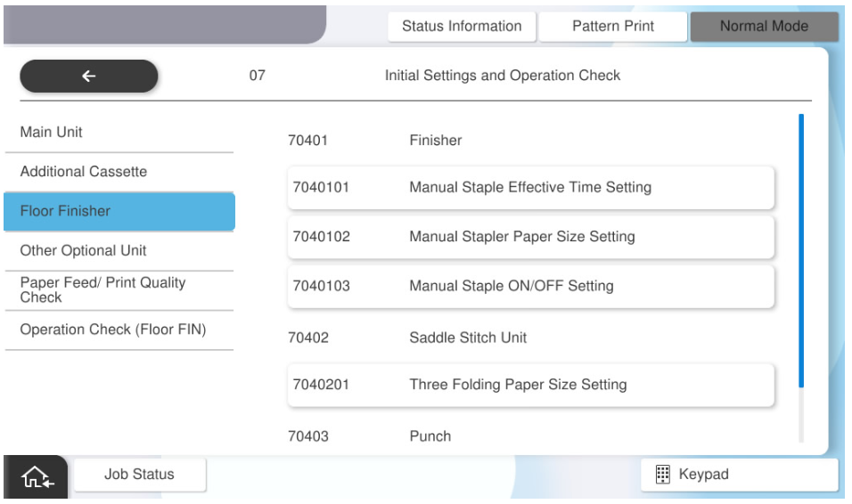852x504 pixels.
Task: Click the blue vertical scrollbar thumb
Action: coord(801,249)
